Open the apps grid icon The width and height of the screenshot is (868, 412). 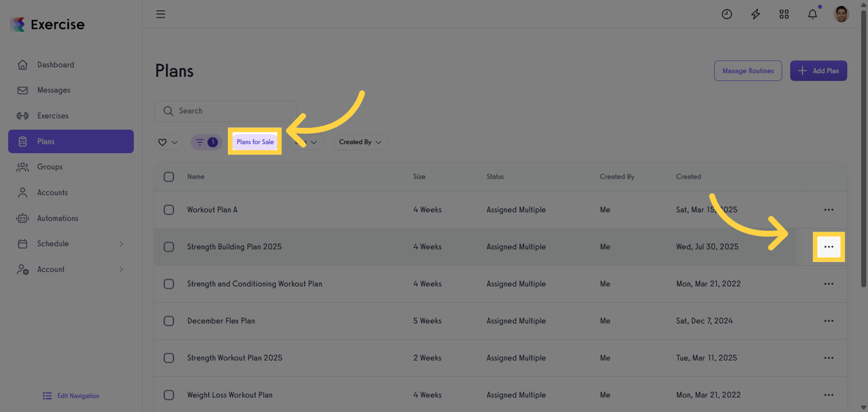[x=784, y=14]
